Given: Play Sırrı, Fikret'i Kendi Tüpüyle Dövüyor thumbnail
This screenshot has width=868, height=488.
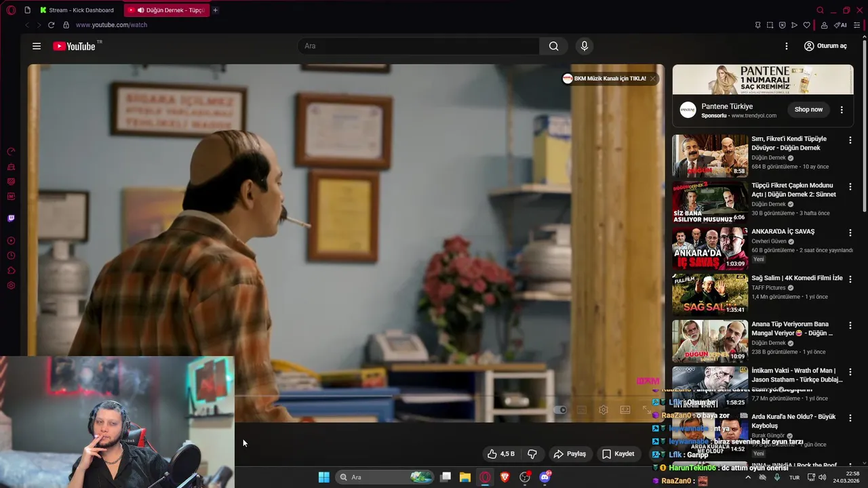Looking at the screenshot, I should click(710, 155).
